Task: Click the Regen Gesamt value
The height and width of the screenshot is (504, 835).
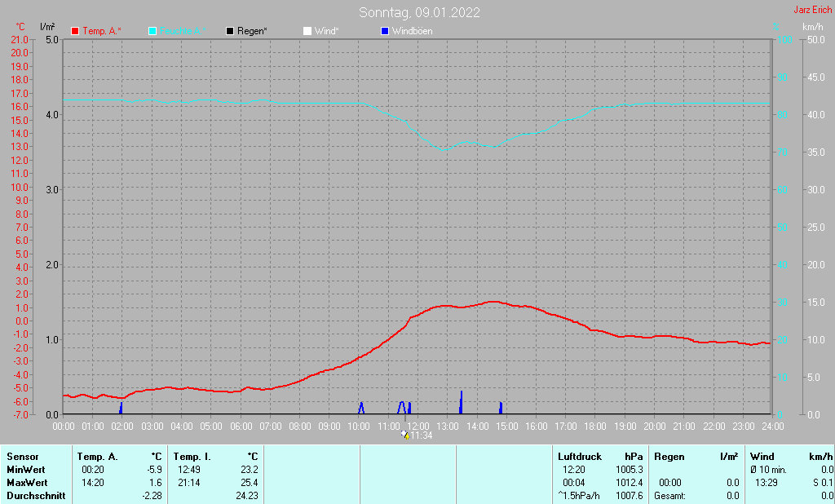Action: tap(733, 496)
